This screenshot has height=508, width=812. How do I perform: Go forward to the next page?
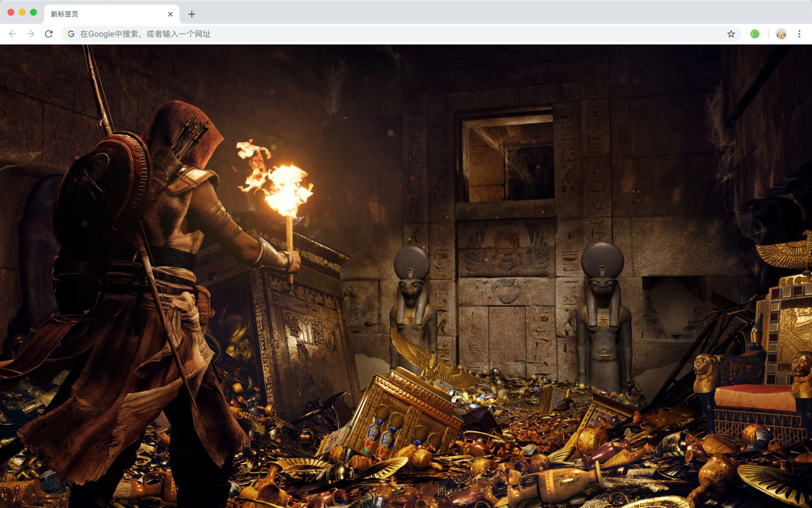coord(30,34)
